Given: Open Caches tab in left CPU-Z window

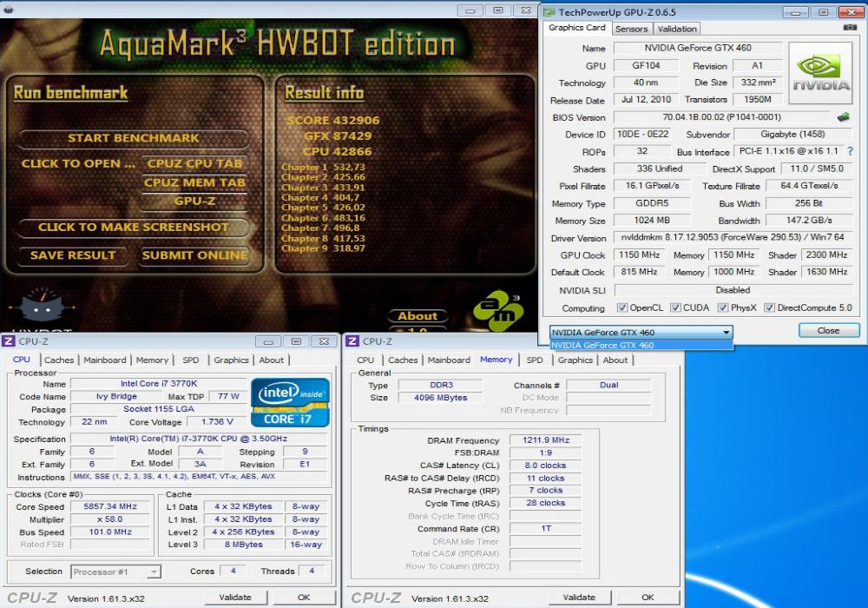Looking at the screenshot, I should tap(59, 360).
